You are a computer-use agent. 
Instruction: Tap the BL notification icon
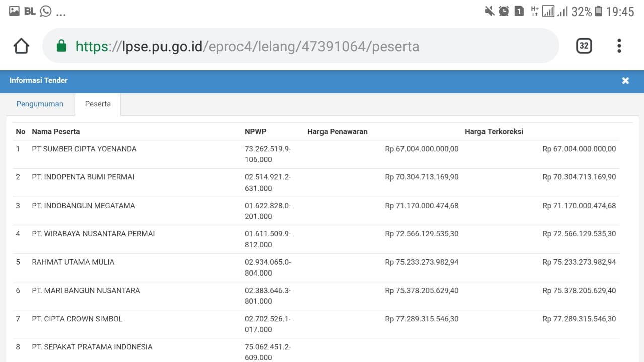(x=30, y=11)
